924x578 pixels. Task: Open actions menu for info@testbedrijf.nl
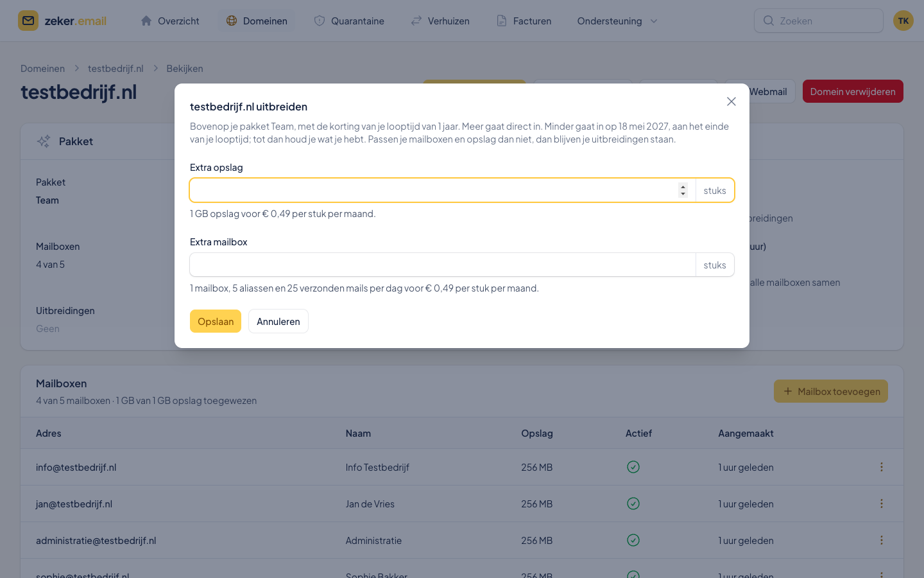point(882,467)
